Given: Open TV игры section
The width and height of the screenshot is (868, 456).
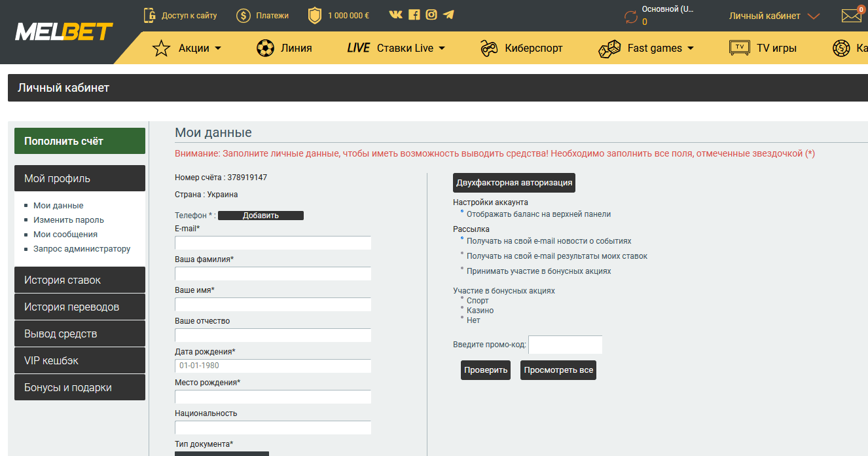Looking at the screenshot, I should 776,48.
